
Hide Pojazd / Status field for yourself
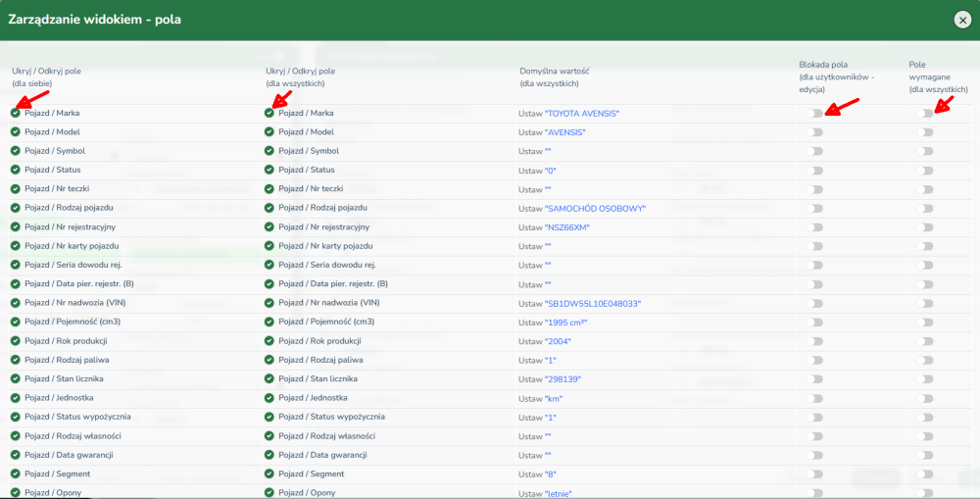15,170
